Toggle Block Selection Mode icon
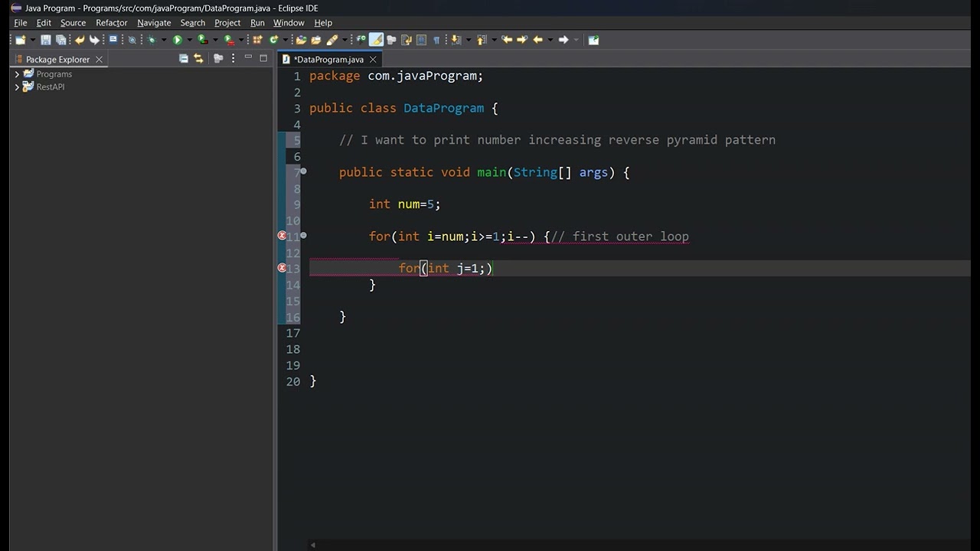The width and height of the screenshot is (980, 551). pyautogui.click(x=421, y=40)
